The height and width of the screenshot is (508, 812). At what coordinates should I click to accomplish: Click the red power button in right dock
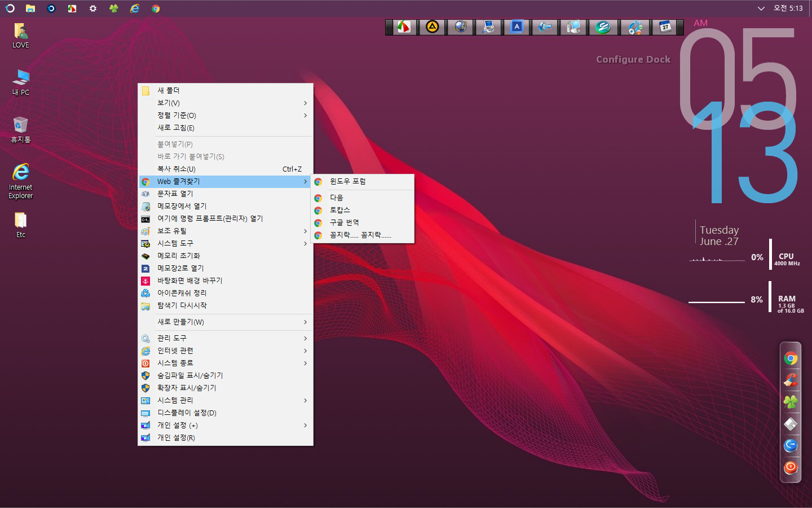click(x=791, y=467)
